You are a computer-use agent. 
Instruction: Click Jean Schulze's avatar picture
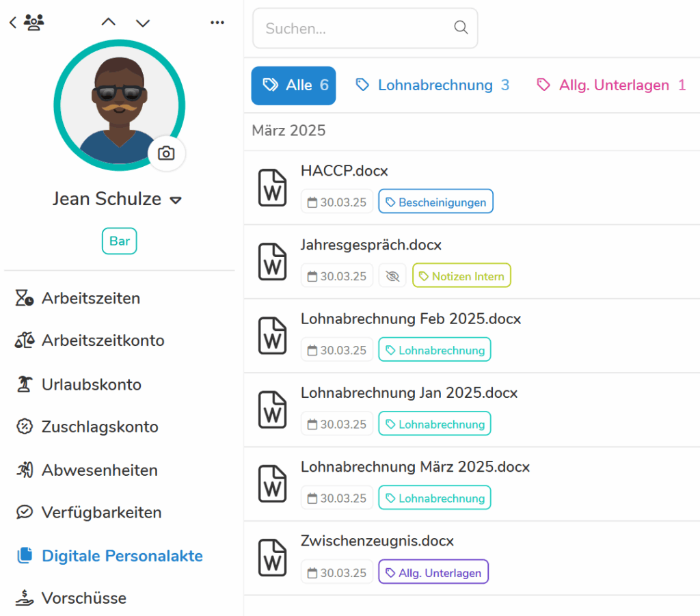[x=119, y=105]
